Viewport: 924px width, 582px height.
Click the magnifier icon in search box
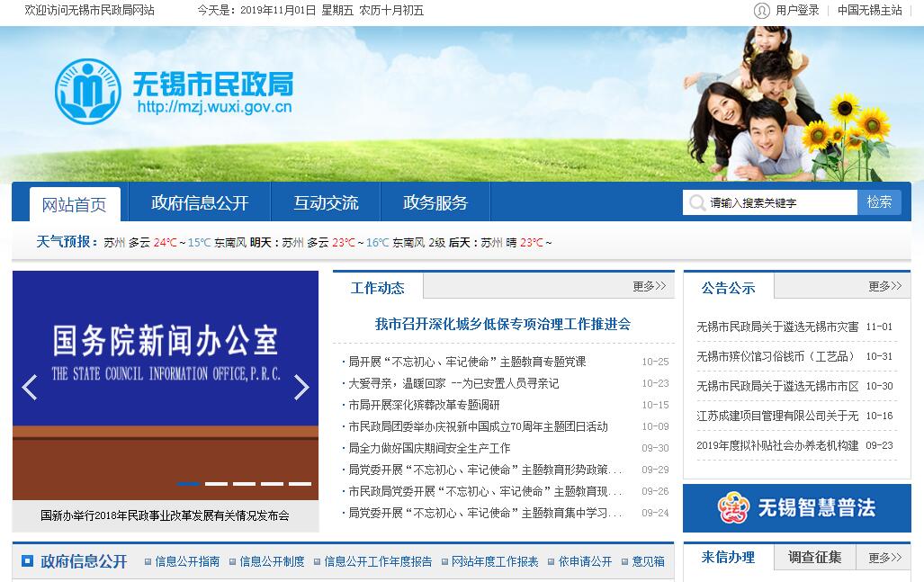click(x=697, y=202)
